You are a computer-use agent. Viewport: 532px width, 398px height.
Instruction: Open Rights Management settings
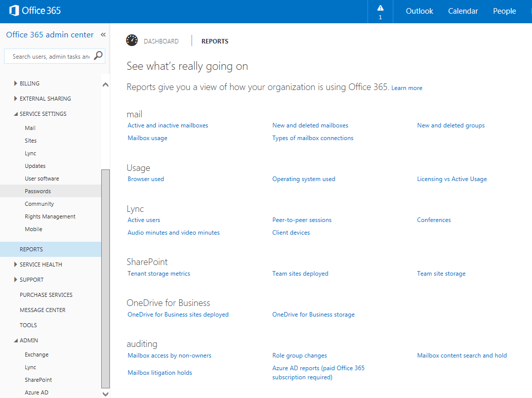[50, 216]
